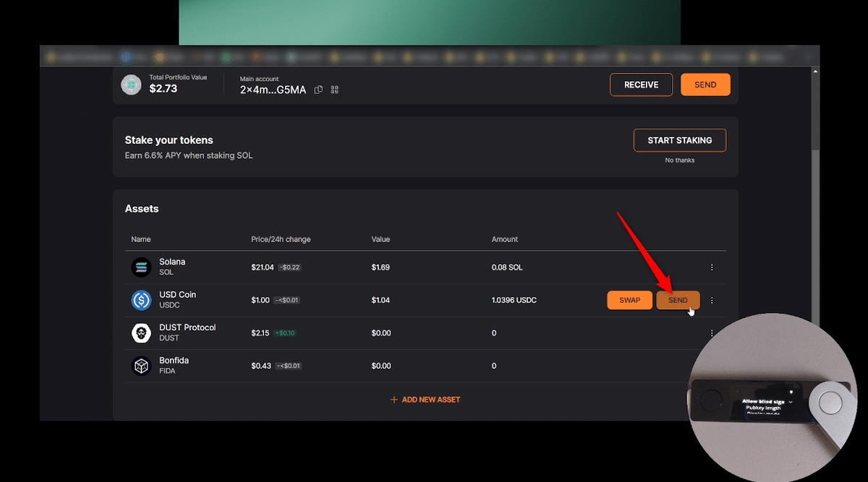The image size is (868, 482).
Task: Select the DUST Protocol asset name
Action: click(x=187, y=327)
